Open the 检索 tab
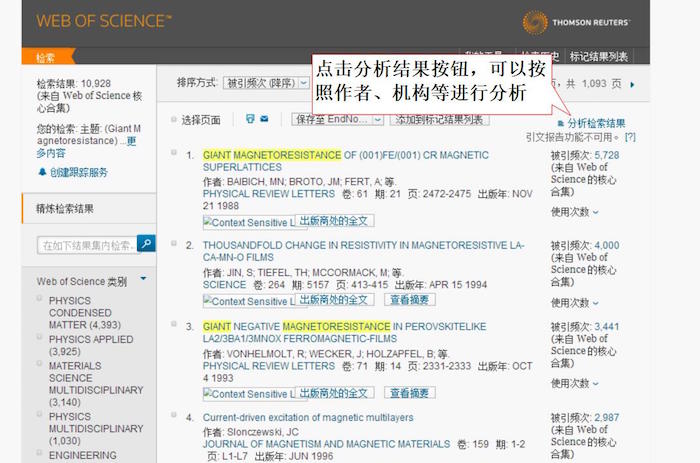The height and width of the screenshot is (463, 700). click(46, 57)
